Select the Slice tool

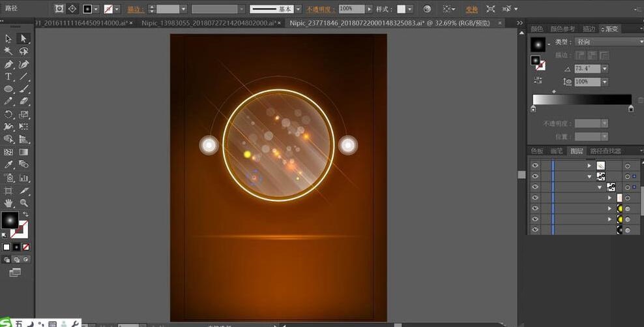click(23, 191)
